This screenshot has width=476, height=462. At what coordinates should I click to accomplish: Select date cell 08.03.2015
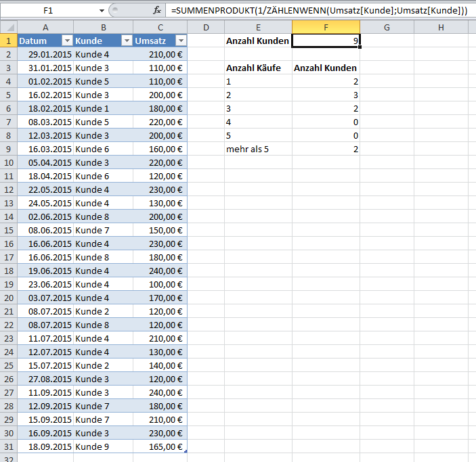pyautogui.click(x=45, y=122)
